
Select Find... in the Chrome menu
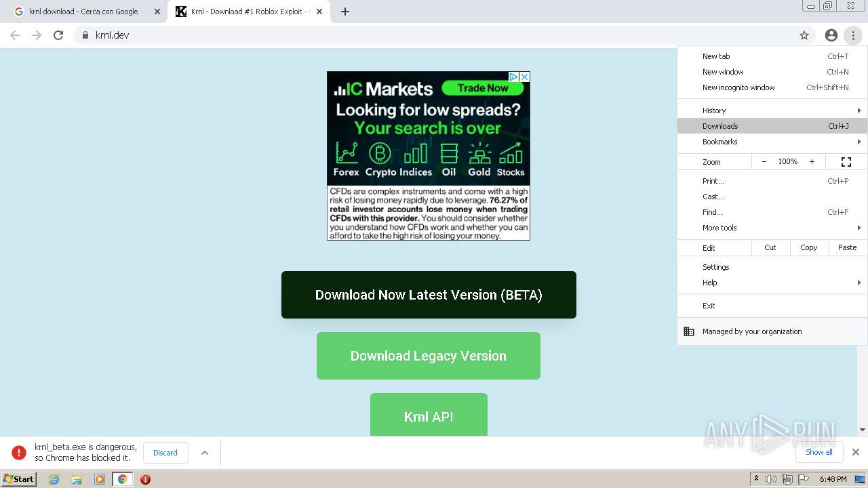(772, 212)
